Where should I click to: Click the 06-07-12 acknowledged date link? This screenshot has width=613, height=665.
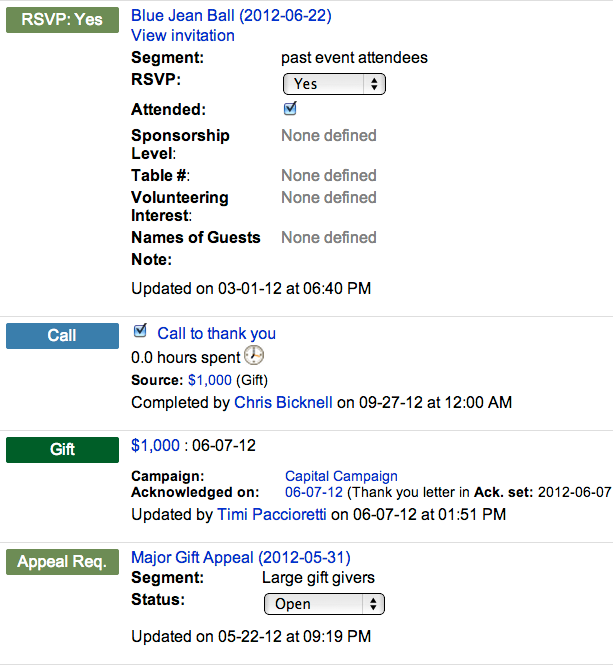(x=314, y=492)
